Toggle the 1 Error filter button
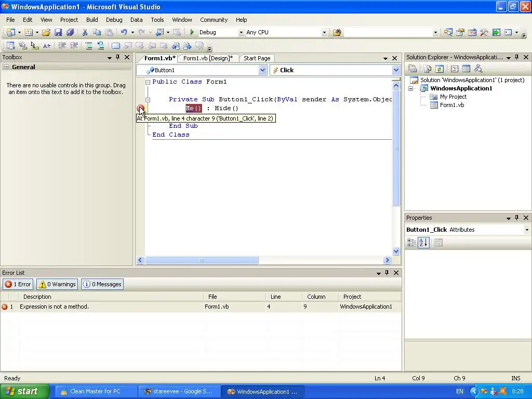This screenshot has height=399, width=532. coord(18,284)
